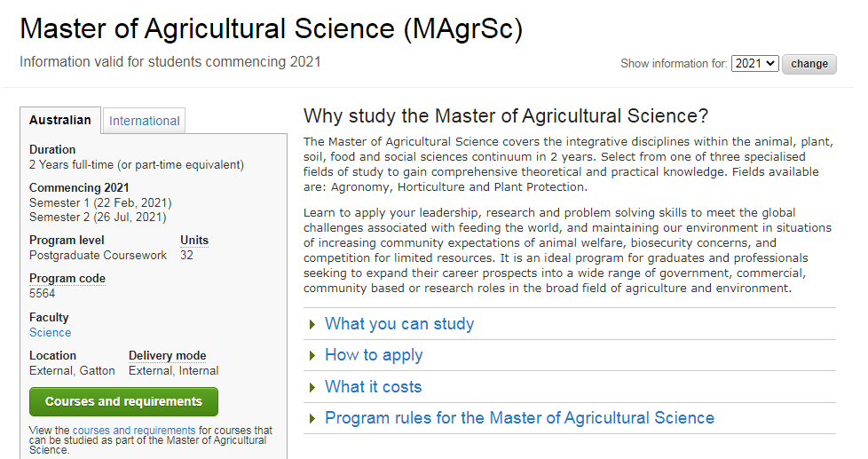
Task: Expand the How to apply section title
Action: point(374,355)
